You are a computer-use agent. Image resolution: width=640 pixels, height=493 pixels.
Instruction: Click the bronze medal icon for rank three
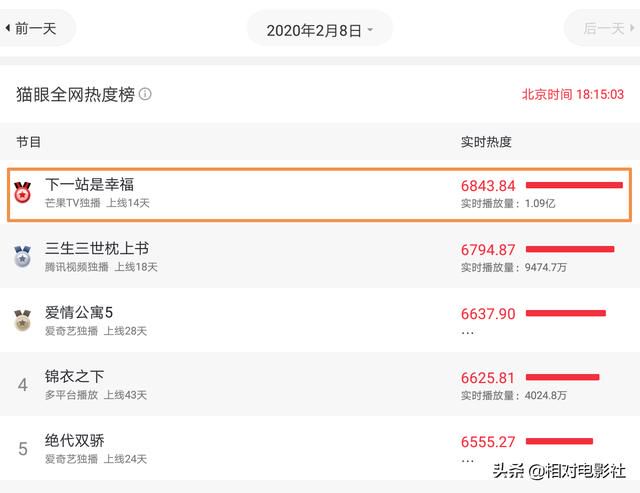(x=22, y=320)
